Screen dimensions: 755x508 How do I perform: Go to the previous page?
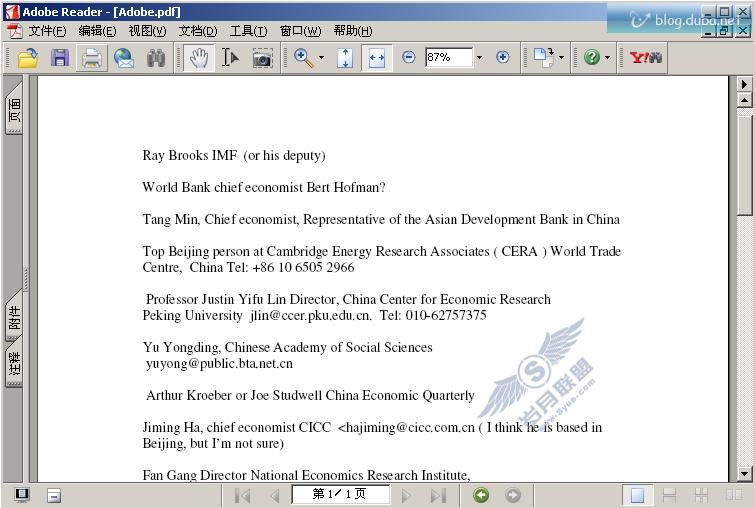pyautogui.click(x=275, y=495)
